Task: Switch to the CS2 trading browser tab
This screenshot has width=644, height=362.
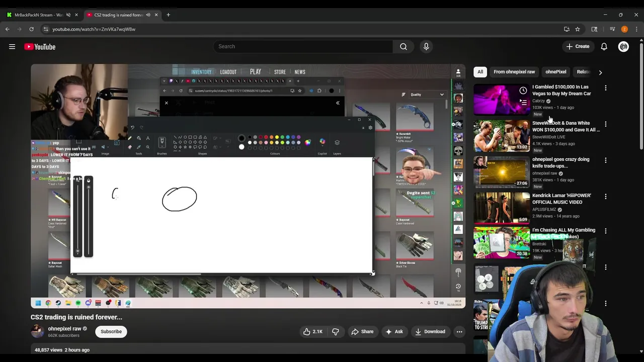Action: click(119, 15)
